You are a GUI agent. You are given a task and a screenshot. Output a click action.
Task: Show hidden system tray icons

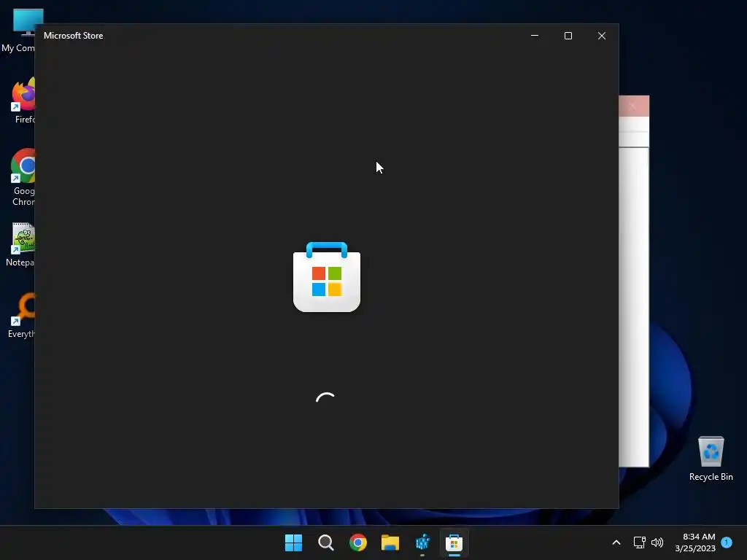coord(616,542)
